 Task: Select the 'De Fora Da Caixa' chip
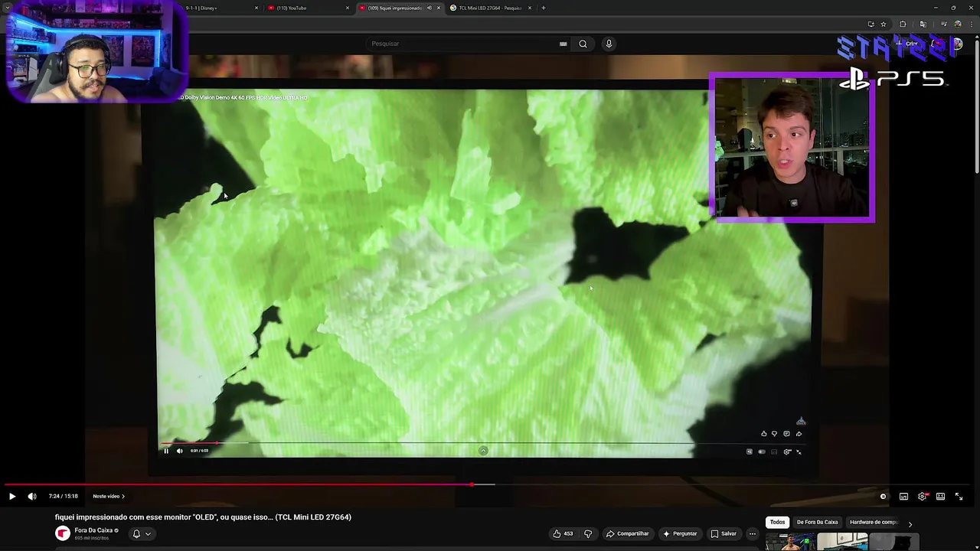click(x=817, y=522)
